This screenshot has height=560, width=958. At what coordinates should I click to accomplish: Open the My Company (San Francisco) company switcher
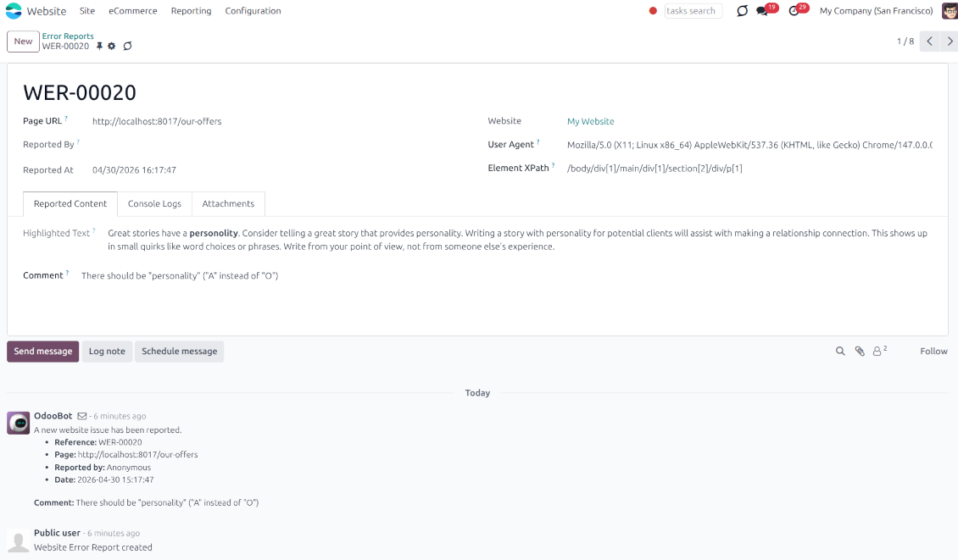click(876, 10)
